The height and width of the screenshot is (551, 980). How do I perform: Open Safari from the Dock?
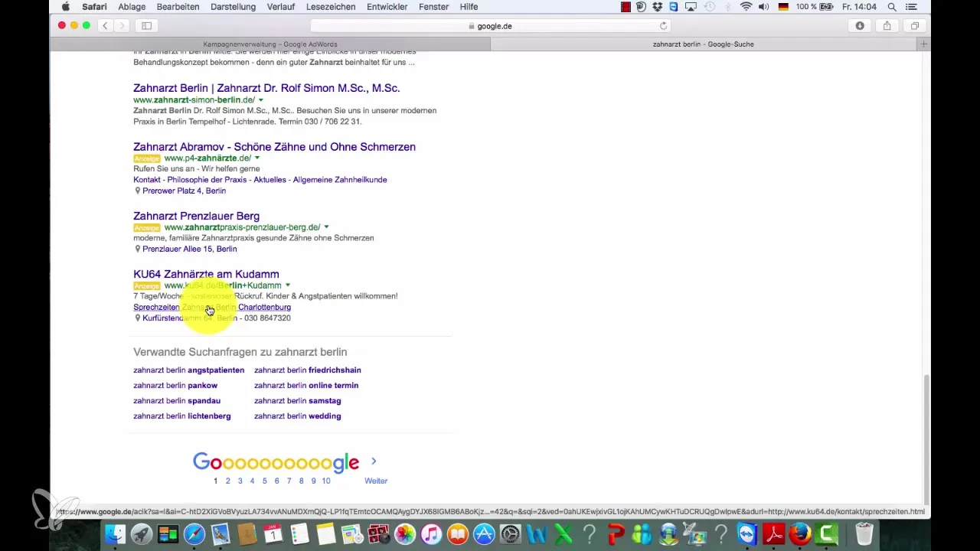coord(194,533)
